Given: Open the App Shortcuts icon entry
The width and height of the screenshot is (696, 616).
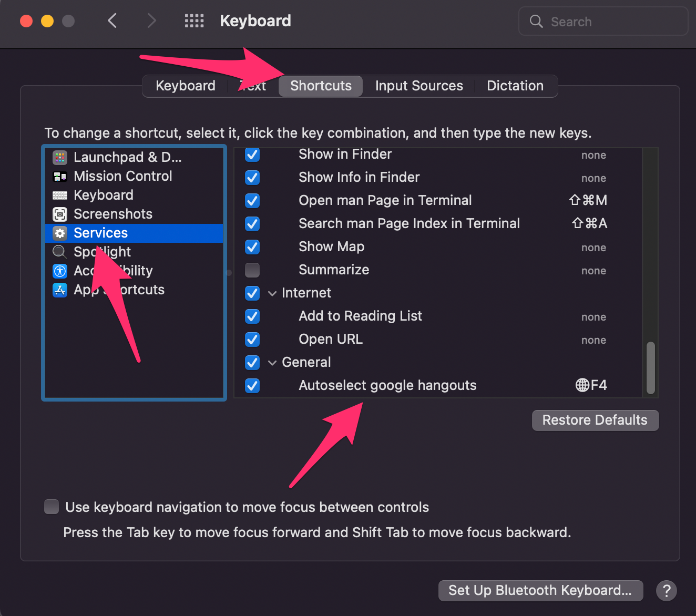Looking at the screenshot, I should point(60,290).
